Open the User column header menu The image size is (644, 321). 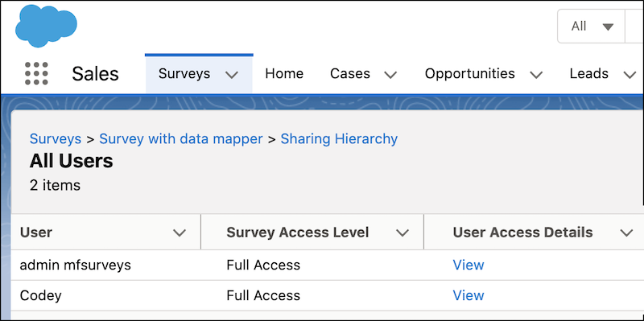(x=180, y=233)
